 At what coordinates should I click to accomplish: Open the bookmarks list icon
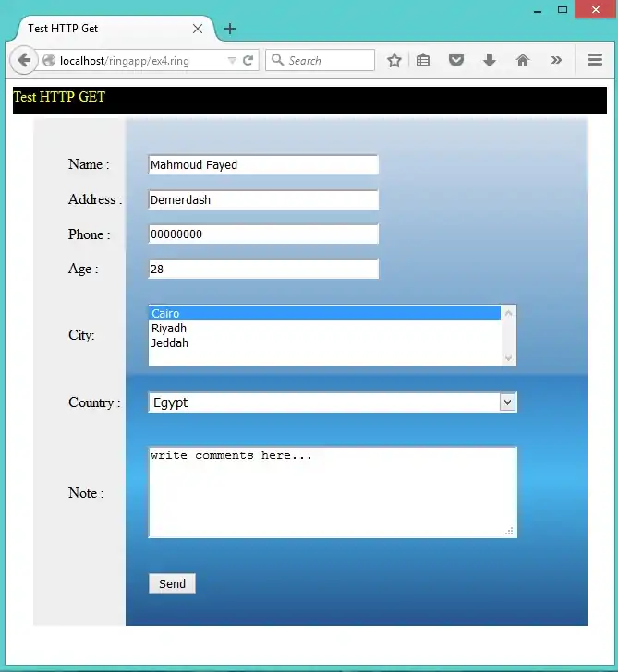[423, 61]
